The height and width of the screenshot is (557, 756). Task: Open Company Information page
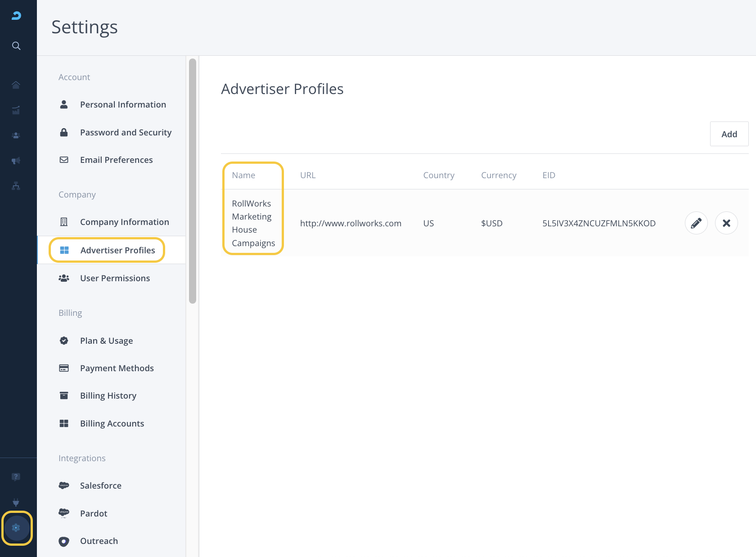[124, 222]
